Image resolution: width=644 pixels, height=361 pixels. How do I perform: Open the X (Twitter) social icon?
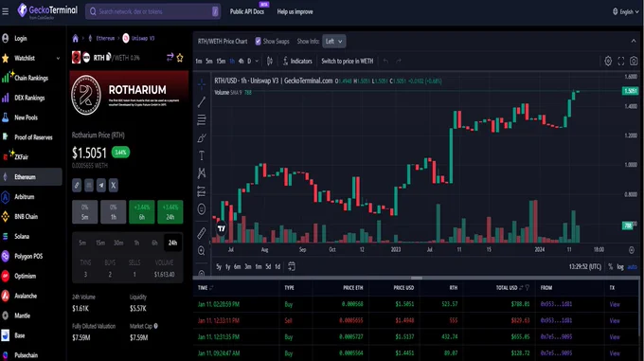pyautogui.click(x=114, y=185)
